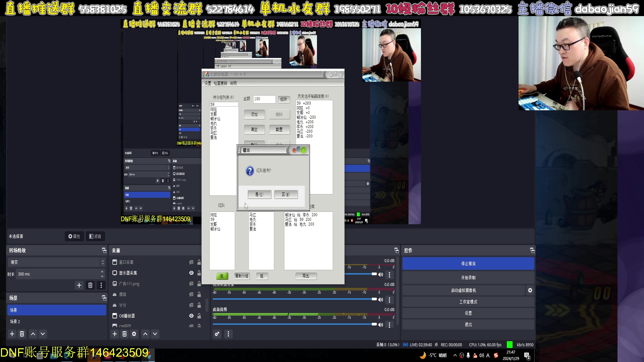Click the 金额 amount input field

pyautogui.click(x=264, y=99)
